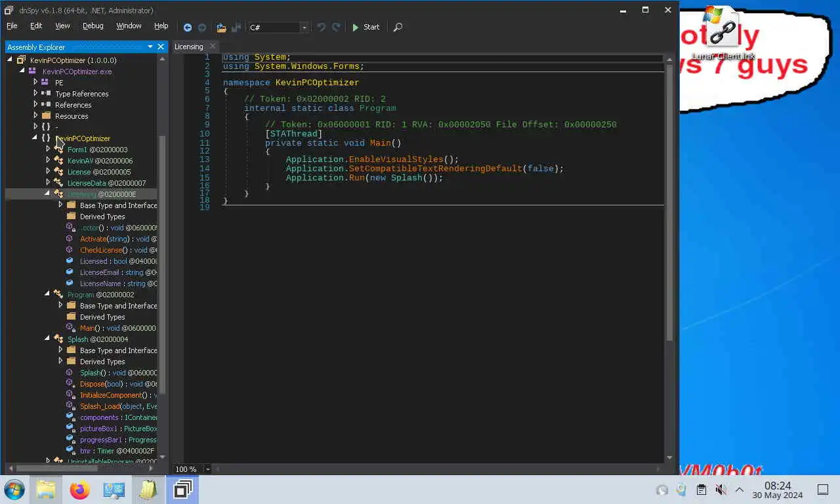
Task: Expand the PE node
Action: (x=35, y=82)
